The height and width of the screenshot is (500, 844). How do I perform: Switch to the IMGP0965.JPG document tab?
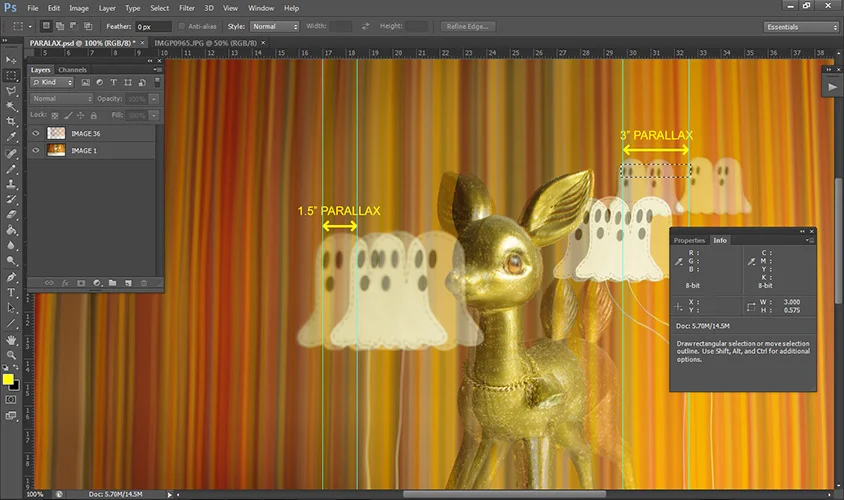coord(198,44)
